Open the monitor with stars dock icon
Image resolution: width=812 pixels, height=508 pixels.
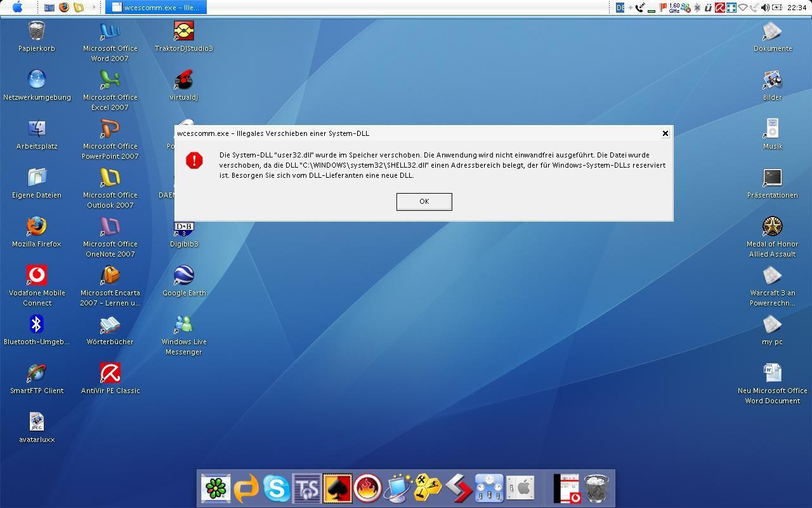click(x=398, y=488)
